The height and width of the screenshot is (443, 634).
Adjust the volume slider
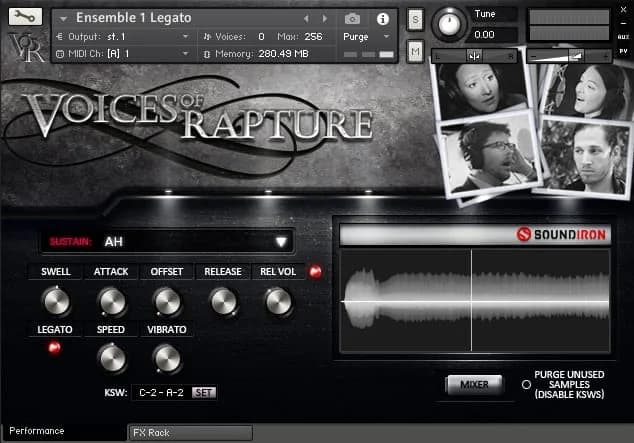569,56
